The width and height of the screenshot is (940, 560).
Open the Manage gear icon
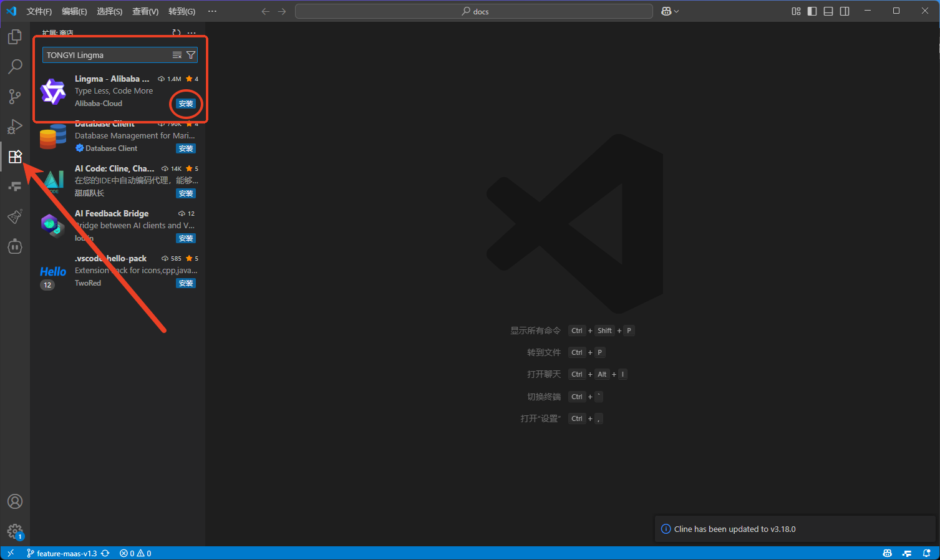click(x=15, y=531)
